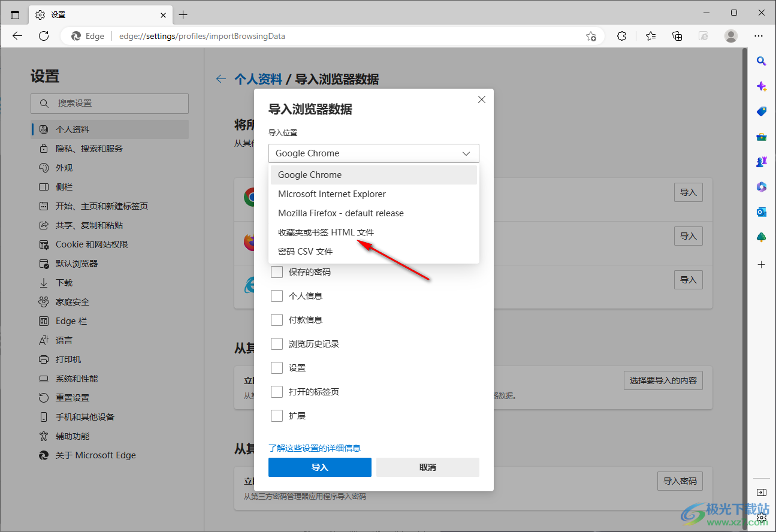Add this page to favorites star icon
This screenshot has width=776, height=532.
point(591,36)
